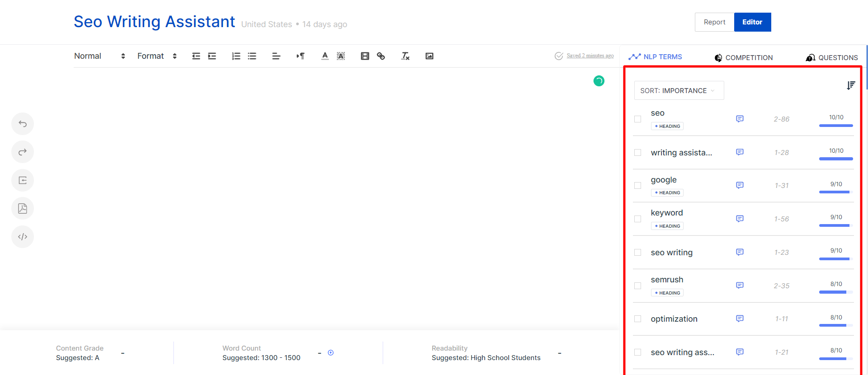Click the Report button

[x=714, y=22]
